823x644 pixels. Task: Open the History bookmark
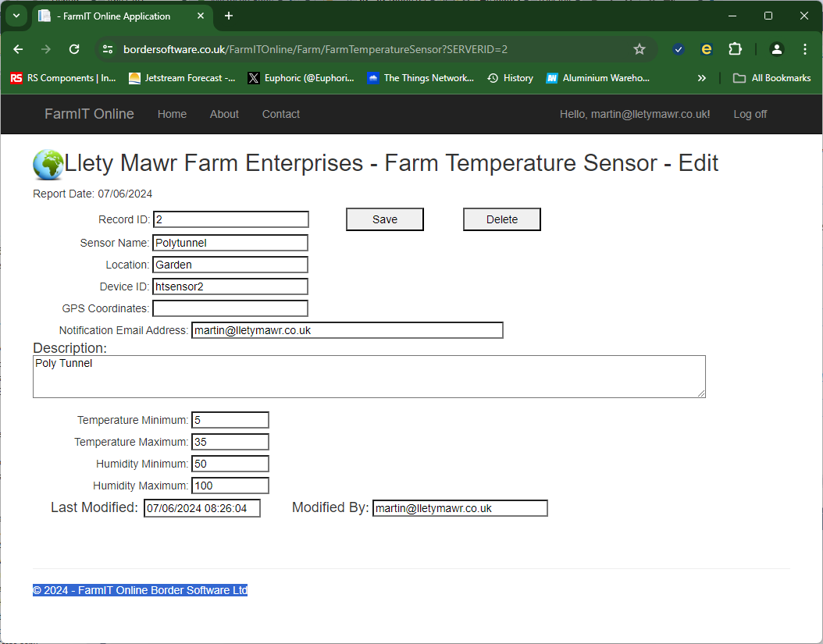[510, 78]
